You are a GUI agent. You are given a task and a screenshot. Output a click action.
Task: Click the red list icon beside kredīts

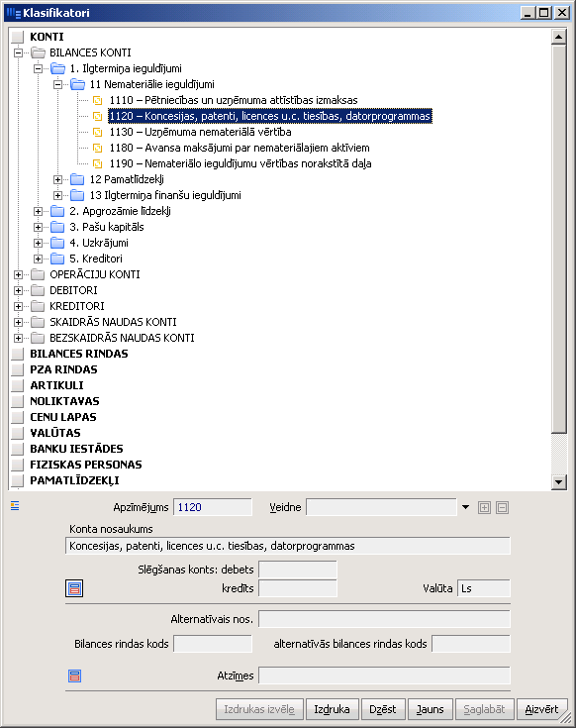tap(74, 588)
